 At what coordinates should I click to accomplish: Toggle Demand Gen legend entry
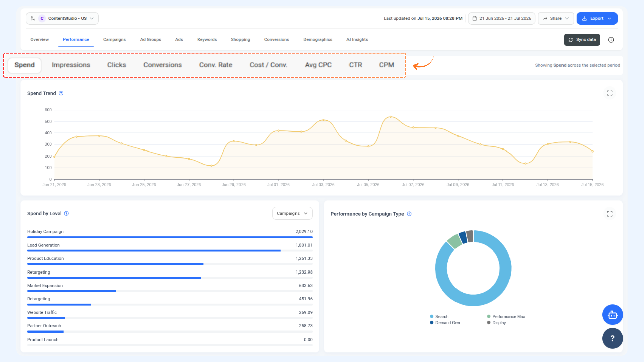click(445, 323)
